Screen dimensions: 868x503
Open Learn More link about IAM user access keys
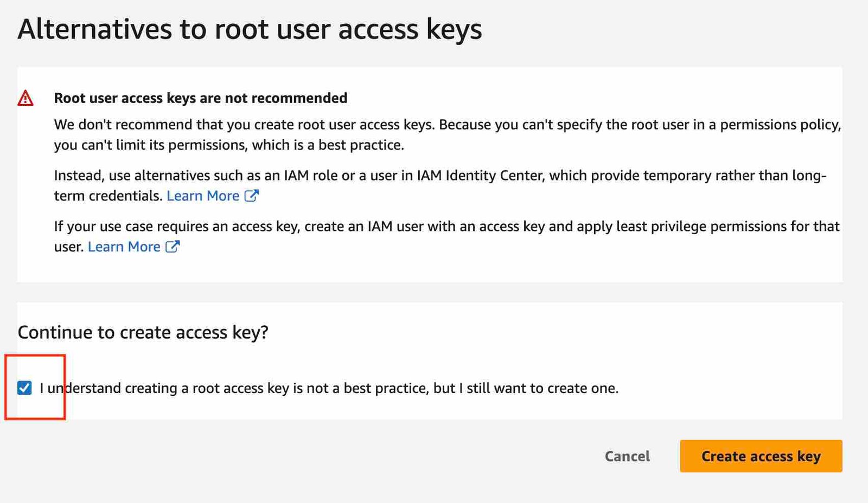(124, 247)
